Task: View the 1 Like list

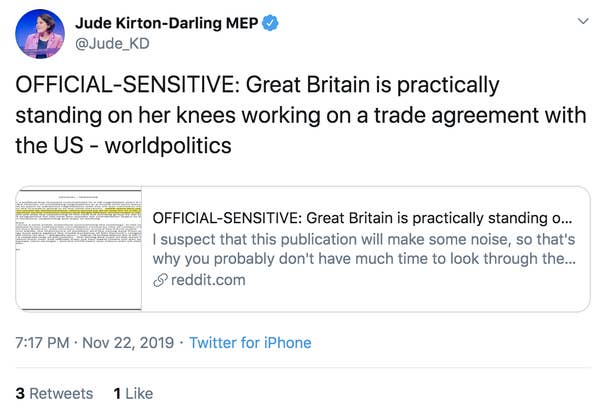Action: [x=133, y=393]
